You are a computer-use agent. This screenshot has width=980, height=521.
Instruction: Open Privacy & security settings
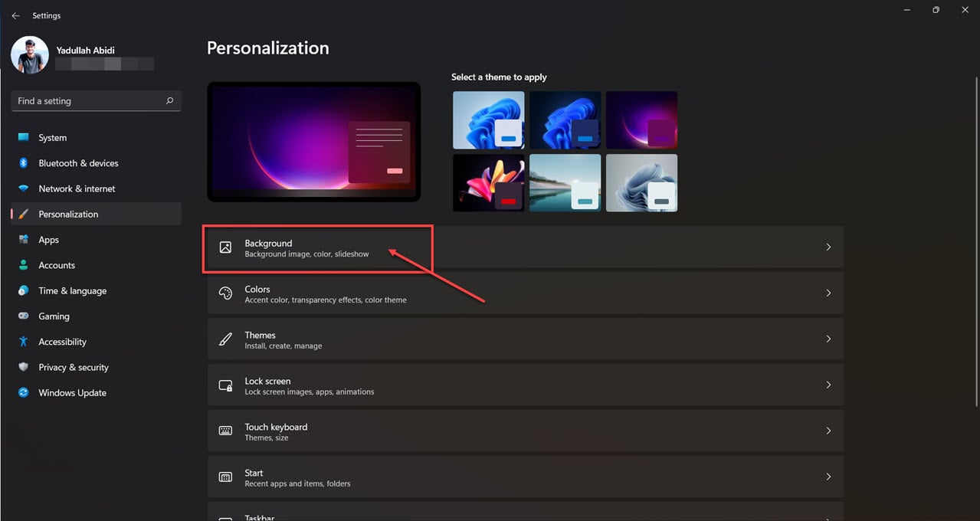[x=73, y=367]
